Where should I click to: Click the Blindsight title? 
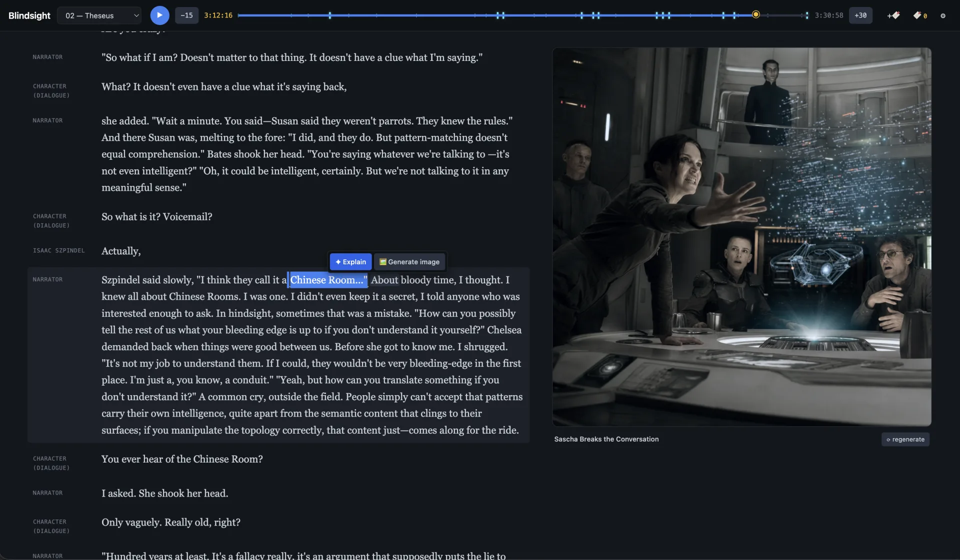pos(29,15)
